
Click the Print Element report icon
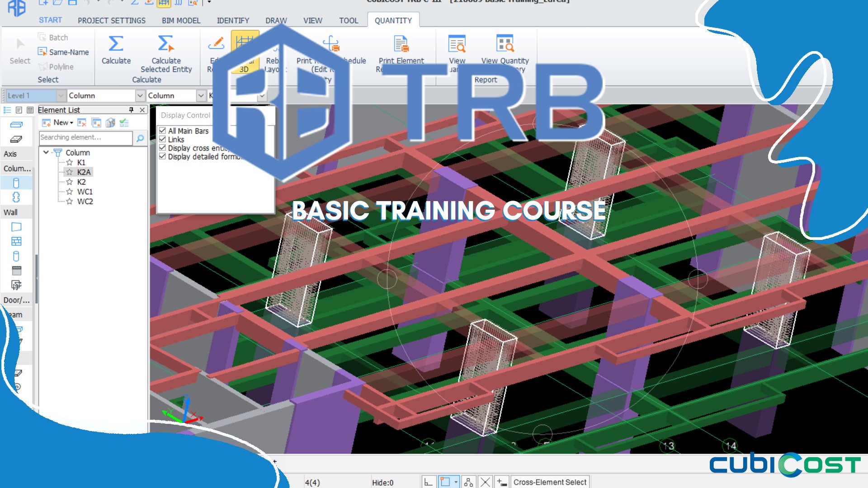(401, 44)
